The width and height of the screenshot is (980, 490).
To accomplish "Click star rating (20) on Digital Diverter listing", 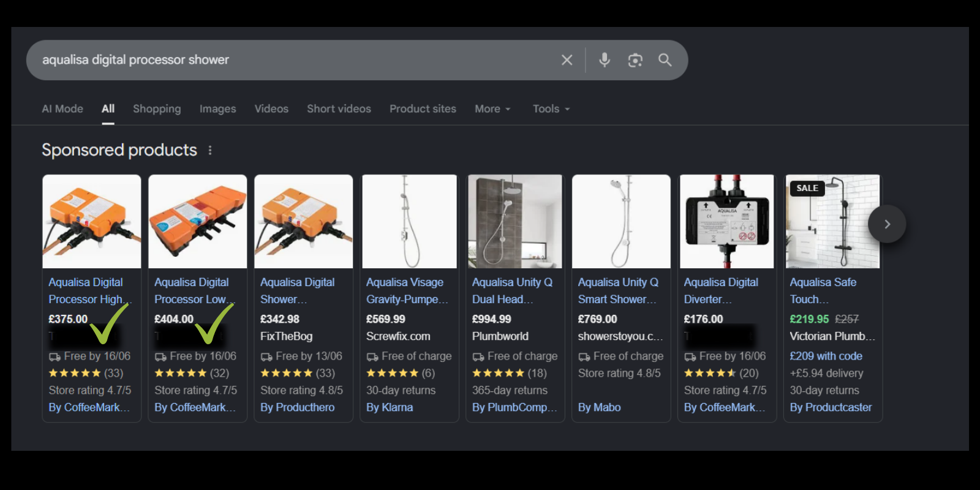I will pos(722,373).
